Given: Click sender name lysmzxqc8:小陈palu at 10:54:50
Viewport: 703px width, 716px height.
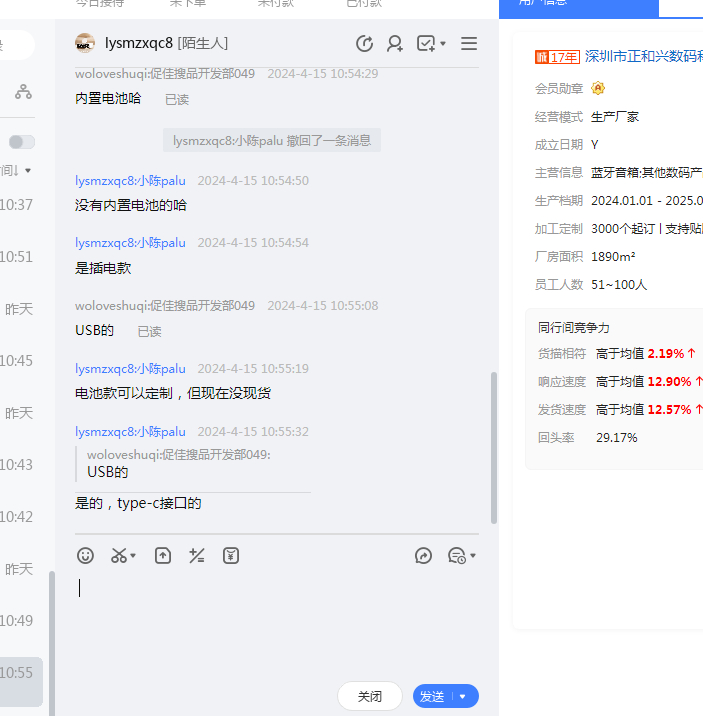Looking at the screenshot, I should [x=130, y=181].
